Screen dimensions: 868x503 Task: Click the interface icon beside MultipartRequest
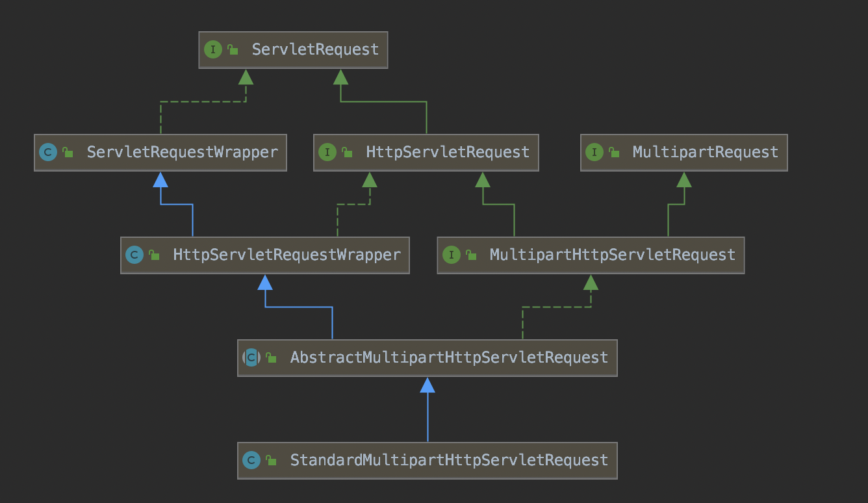tap(594, 152)
